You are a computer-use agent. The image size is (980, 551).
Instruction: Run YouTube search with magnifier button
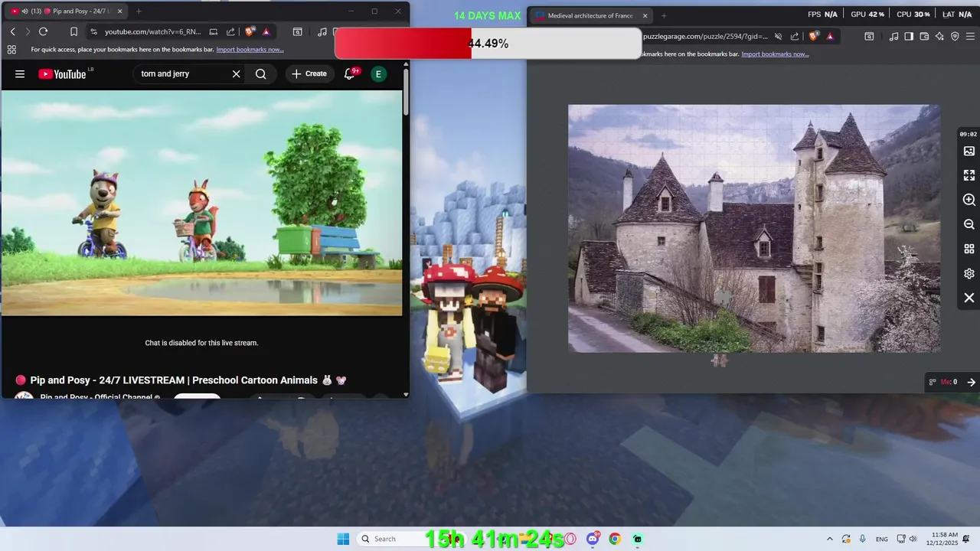pos(260,74)
